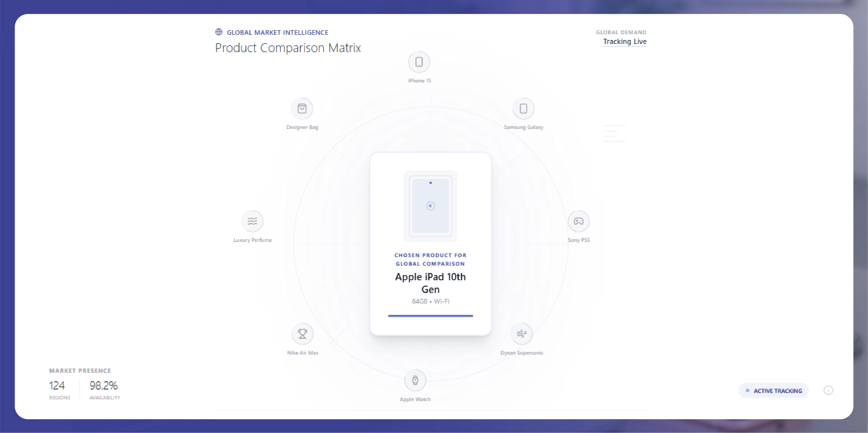This screenshot has height=433, width=868.
Task: Toggle the Active Tracking status pill
Action: click(774, 390)
